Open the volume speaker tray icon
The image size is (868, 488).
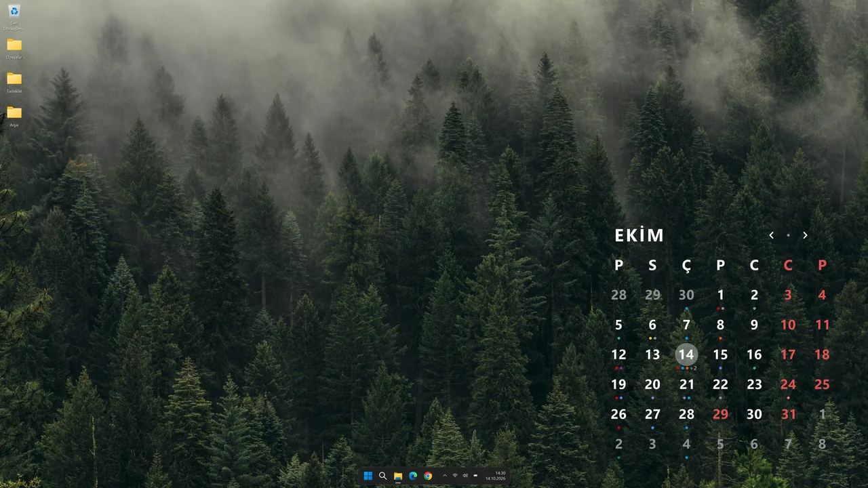point(465,476)
